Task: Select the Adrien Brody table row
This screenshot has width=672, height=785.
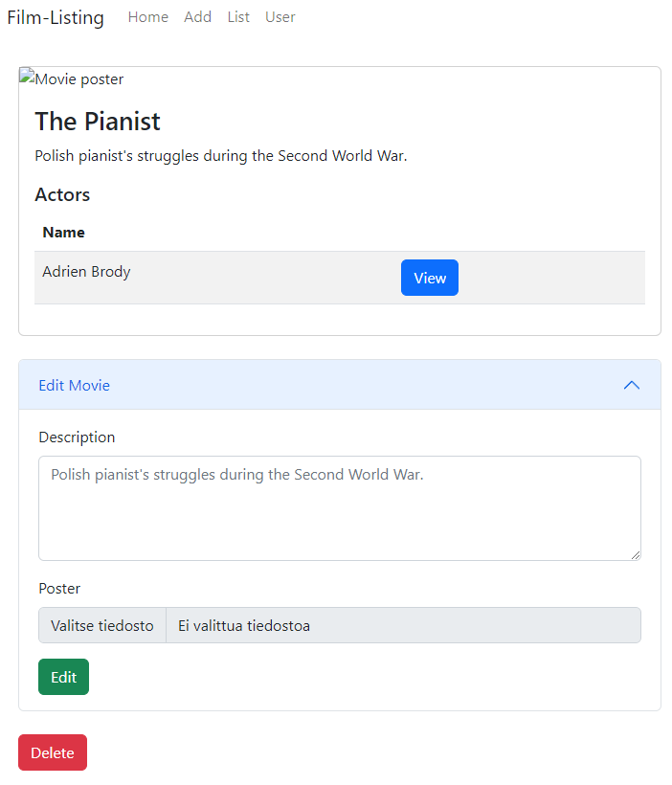Action: click(x=191, y=272)
